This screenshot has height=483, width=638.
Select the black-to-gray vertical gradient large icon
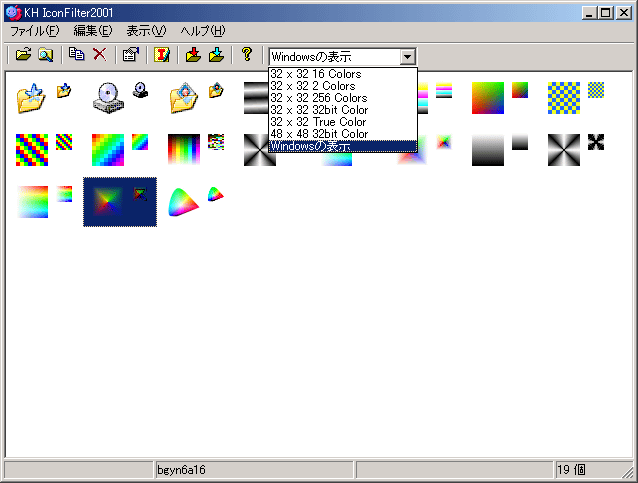pos(488,150)
